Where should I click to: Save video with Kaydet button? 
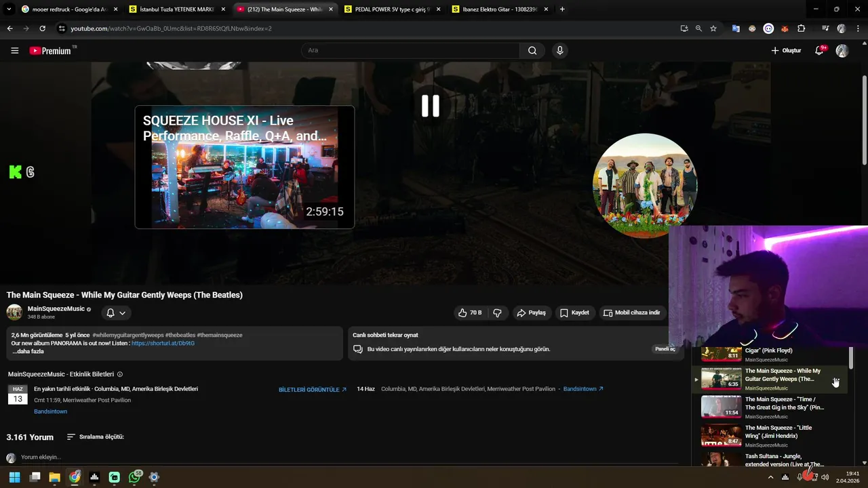[574, 312]
